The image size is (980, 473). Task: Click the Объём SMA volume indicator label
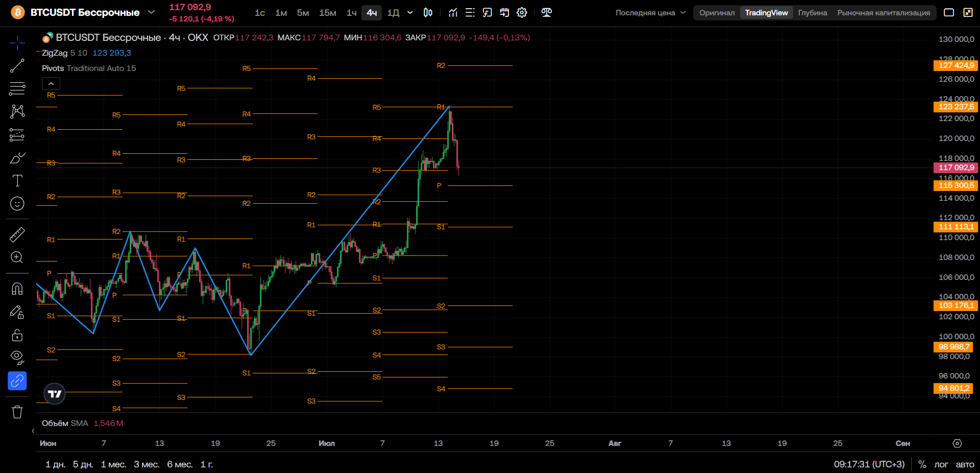click(65, 423)
